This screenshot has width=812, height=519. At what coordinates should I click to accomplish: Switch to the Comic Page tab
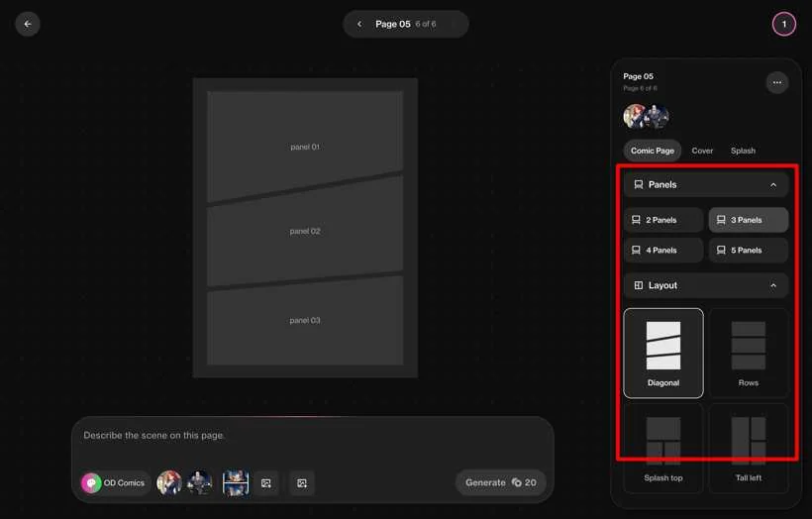pos(652,151)
